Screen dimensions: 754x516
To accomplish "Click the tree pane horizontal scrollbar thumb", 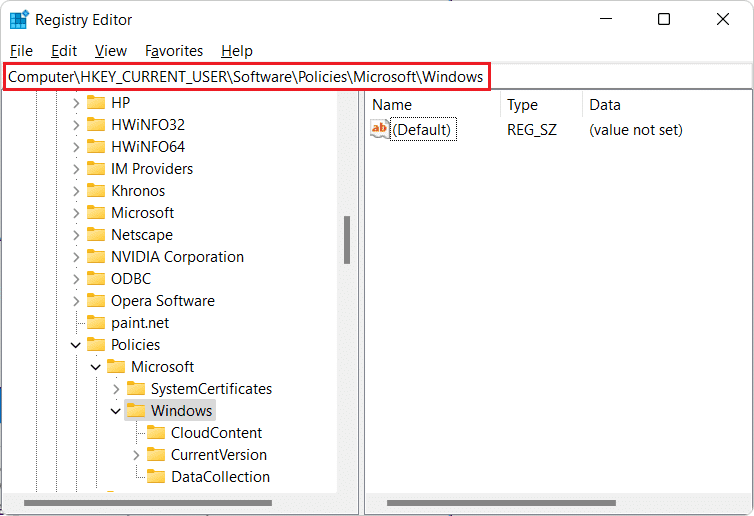I will 148,503.
